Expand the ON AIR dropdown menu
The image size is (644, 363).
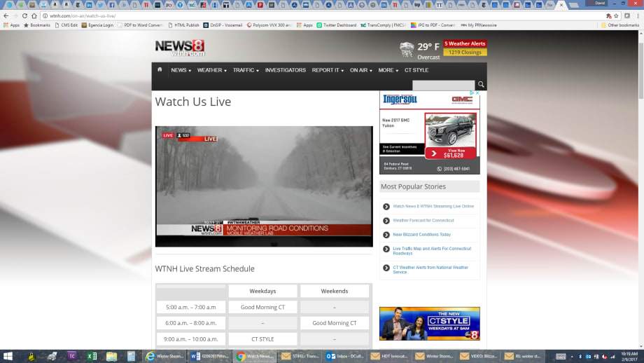(x=360, y=70)
